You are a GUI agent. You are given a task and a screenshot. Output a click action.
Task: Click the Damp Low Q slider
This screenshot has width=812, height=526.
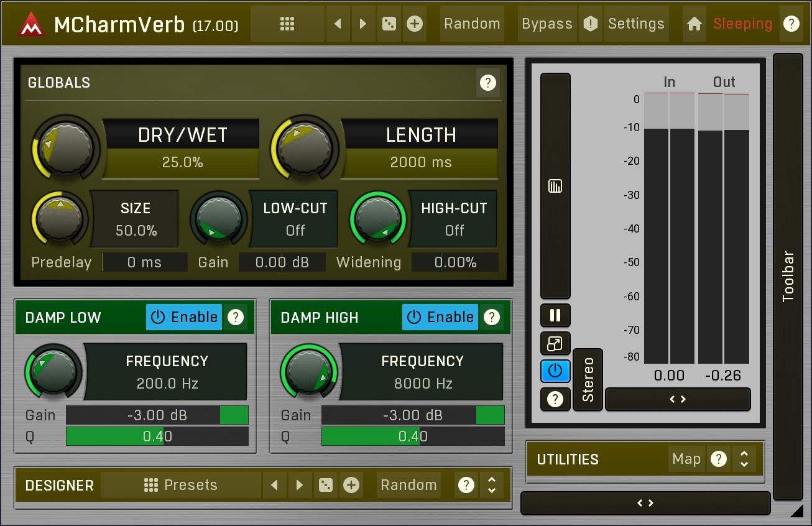(157, 436)
